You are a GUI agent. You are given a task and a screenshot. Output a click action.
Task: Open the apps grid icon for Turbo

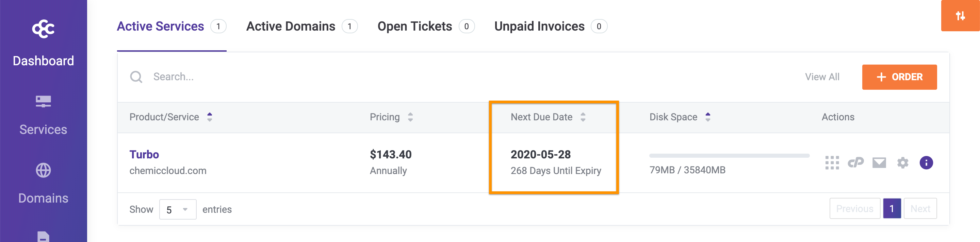click(832, 163)
